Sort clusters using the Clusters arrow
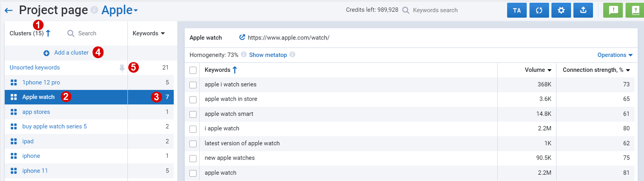The image size is (644, 181). 48,33
